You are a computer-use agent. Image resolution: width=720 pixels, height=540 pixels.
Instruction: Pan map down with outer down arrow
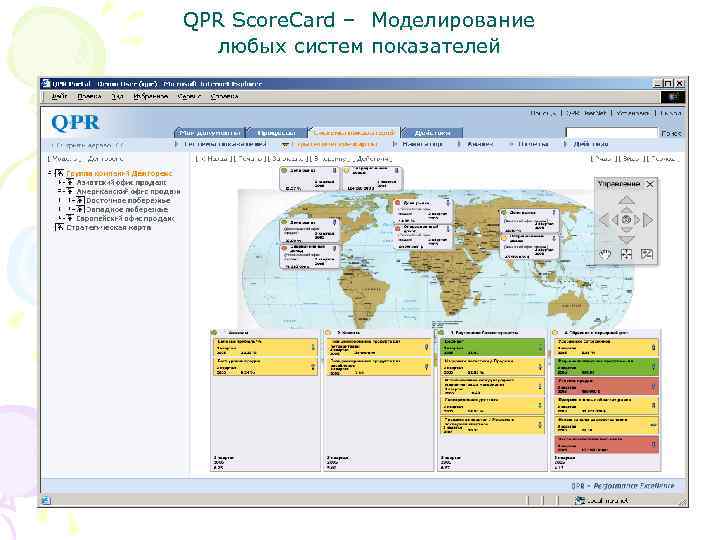click(626, 240)
